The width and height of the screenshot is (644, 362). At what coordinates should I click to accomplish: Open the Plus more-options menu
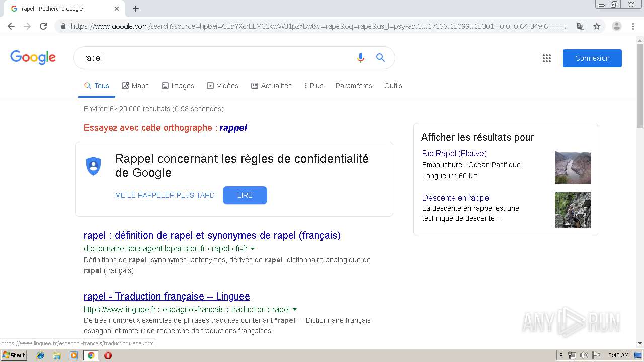(314, 86)
